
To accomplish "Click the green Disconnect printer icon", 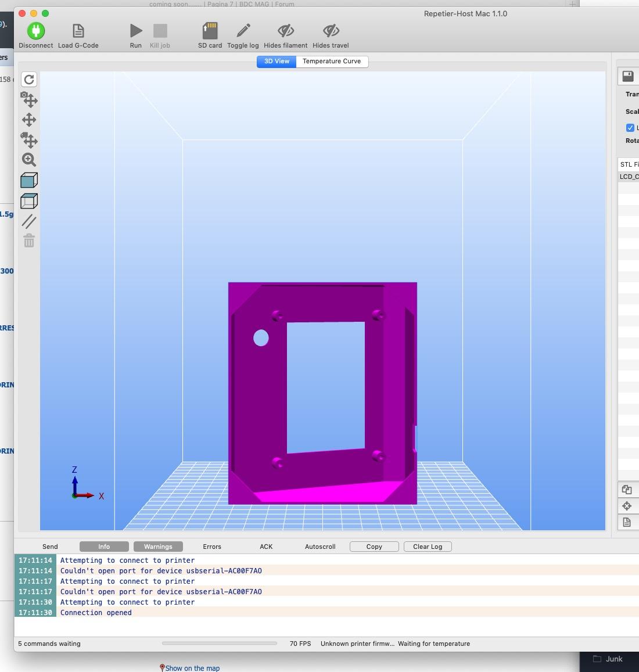I will [x=35, y=31].
